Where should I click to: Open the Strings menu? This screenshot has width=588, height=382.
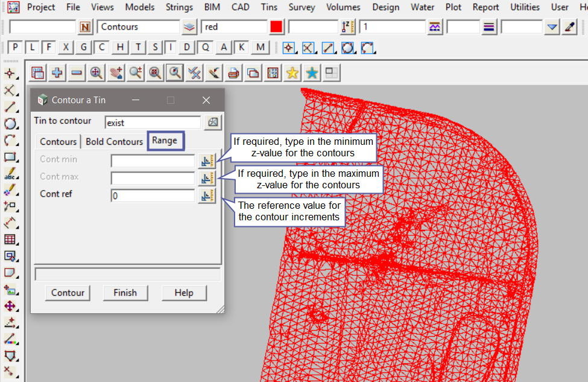point(179,7)
